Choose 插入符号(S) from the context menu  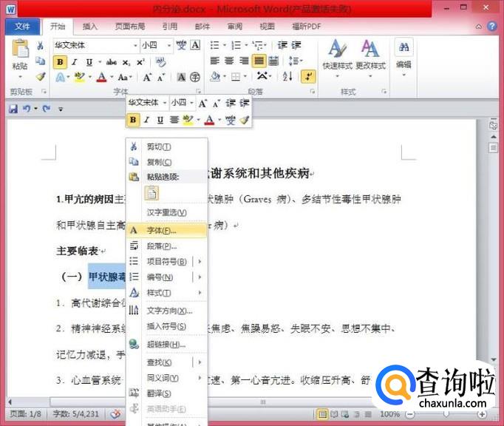[166, 326]
